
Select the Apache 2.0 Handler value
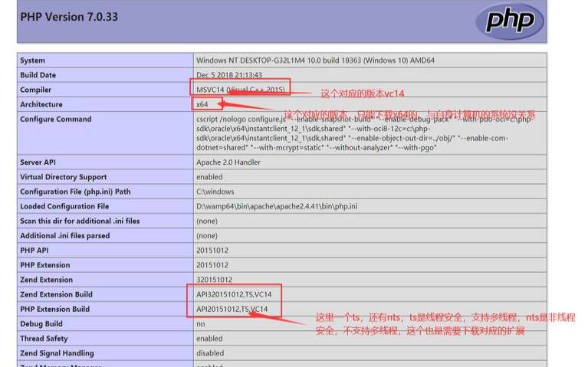pyautogui.click(x=228, y=162)
